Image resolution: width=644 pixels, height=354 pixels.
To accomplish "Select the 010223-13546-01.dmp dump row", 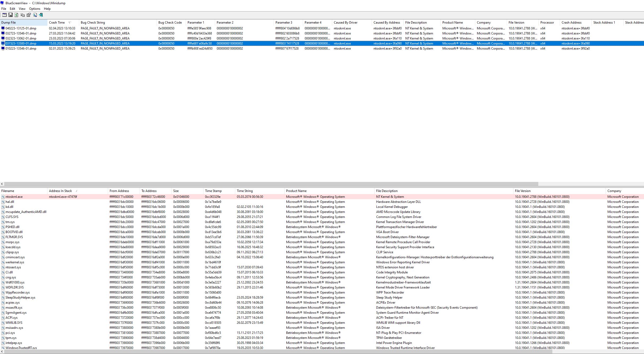I will coord(21,49).
